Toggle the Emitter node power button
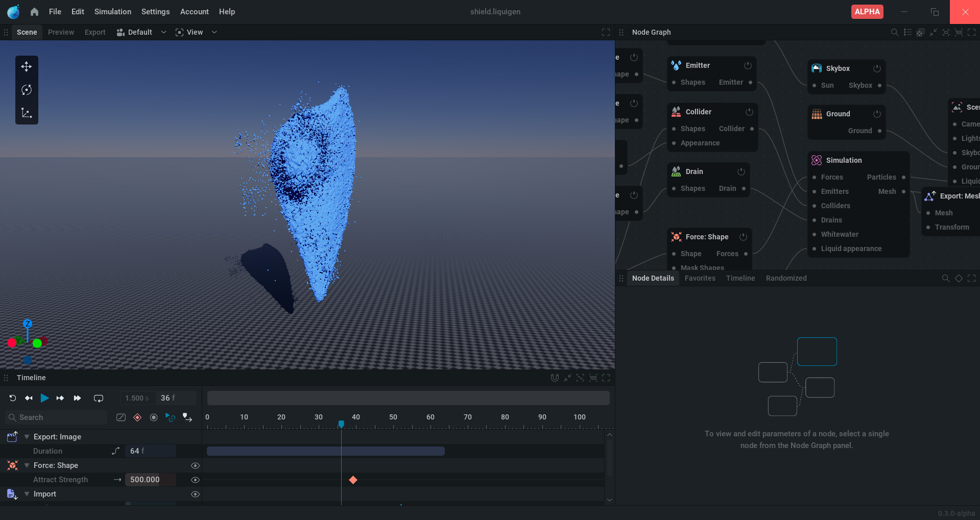This screenshot has width=980, height=520. [748, 65]
